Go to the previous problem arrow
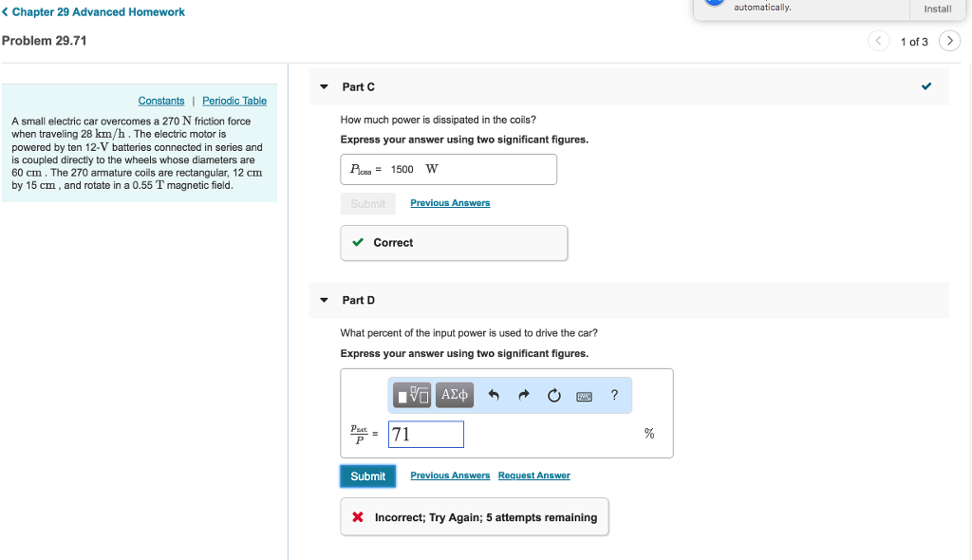This screenshot has height=560, width=972. 879,41
